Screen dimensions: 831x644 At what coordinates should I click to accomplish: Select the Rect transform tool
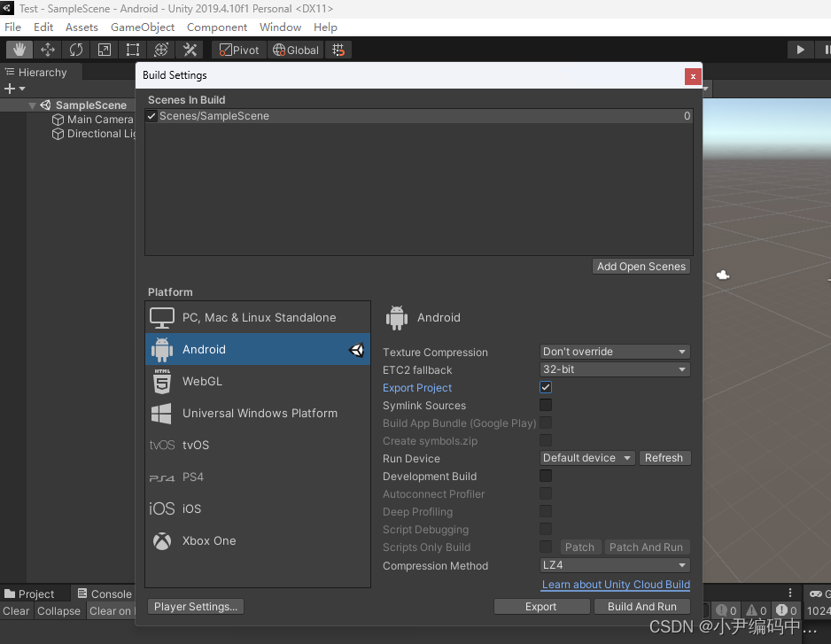pyautogui.click(x=133, y=50)
